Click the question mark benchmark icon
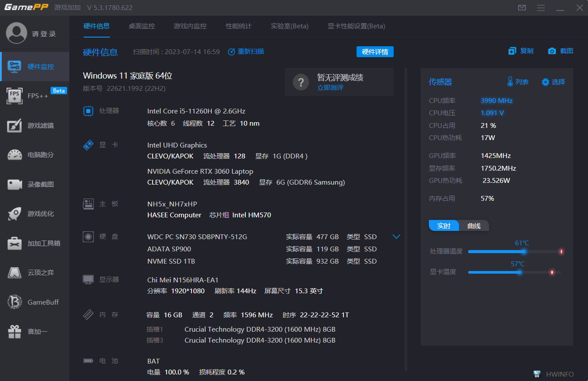 (x=301, y=82)
